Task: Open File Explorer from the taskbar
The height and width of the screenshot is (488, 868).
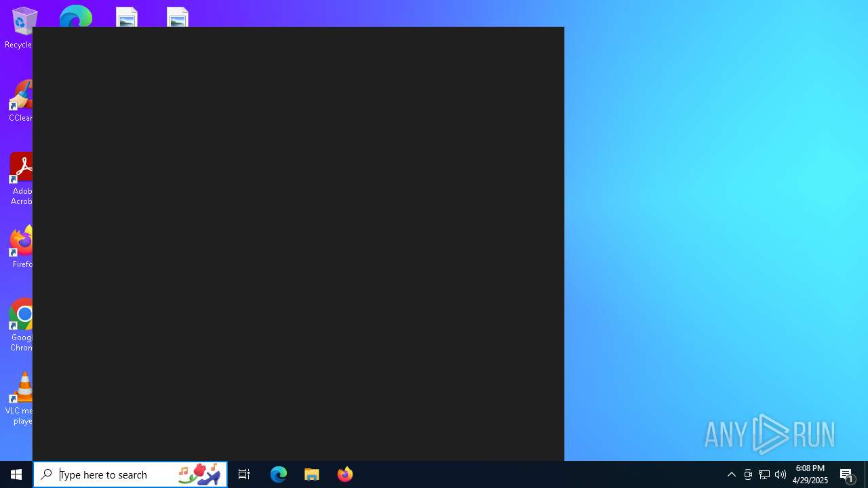Action: coord(312,474)
